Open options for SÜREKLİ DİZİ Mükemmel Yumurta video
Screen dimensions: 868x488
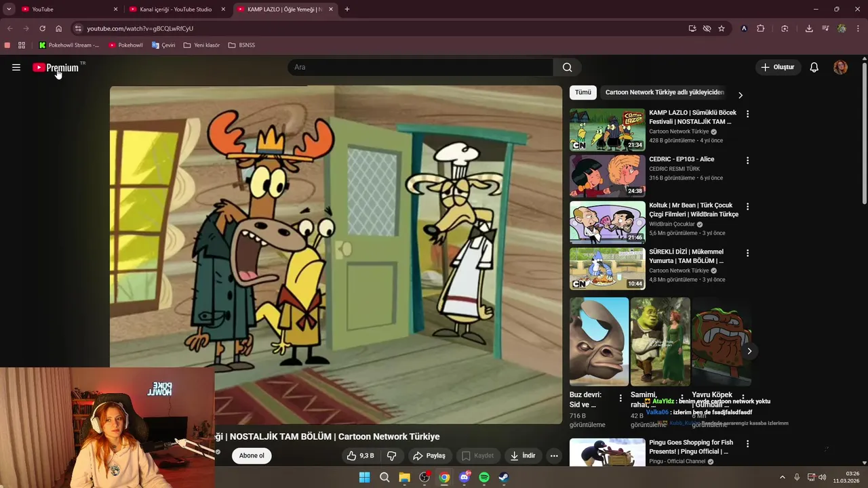point(747,253)
